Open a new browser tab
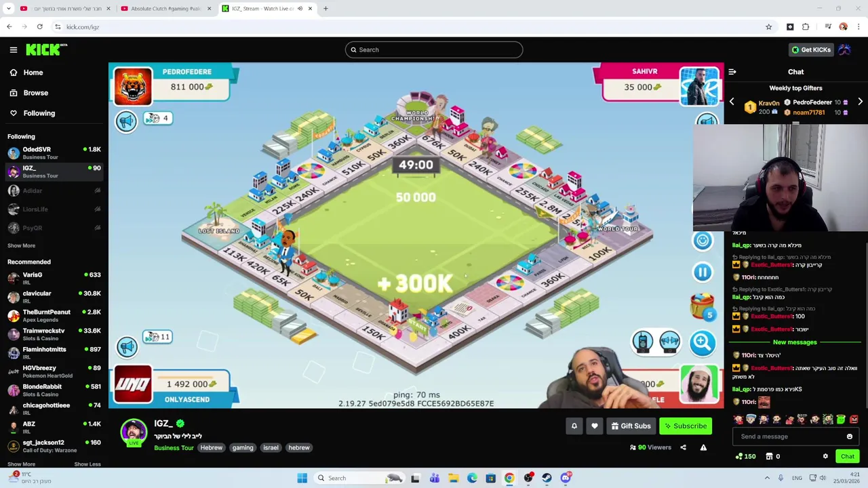 pos(325,9)
